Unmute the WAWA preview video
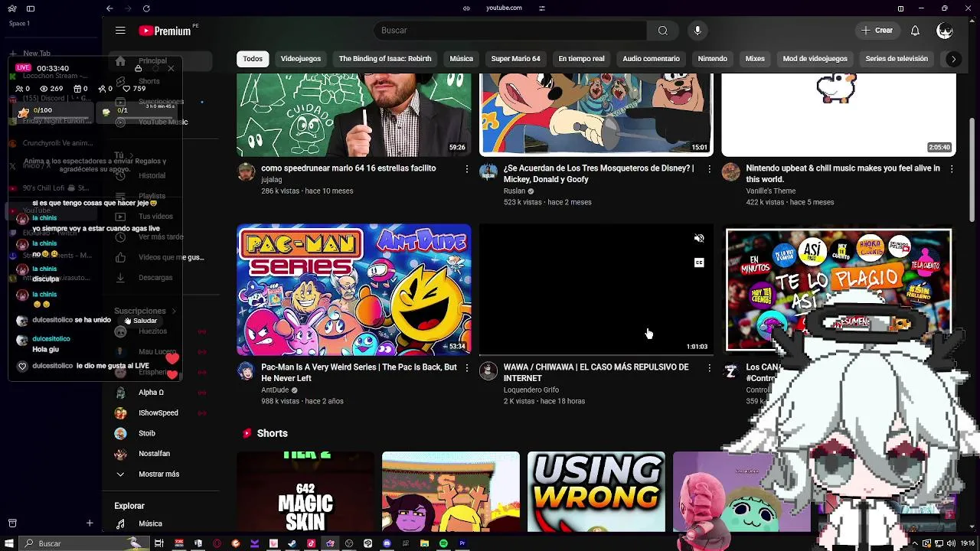This screenshot has height=551, width=980. coord(699,239)
